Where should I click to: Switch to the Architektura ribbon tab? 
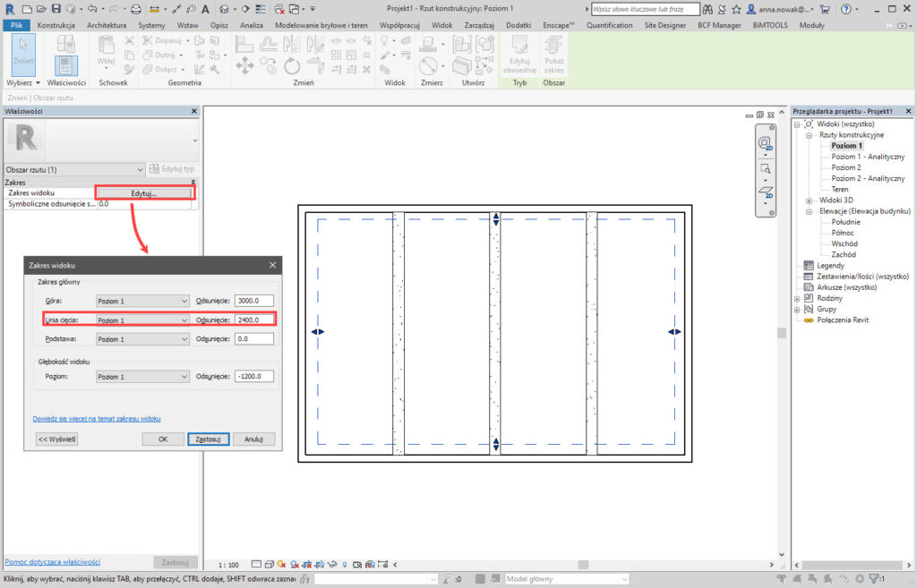pyautogui.click(x=107, y=25)
